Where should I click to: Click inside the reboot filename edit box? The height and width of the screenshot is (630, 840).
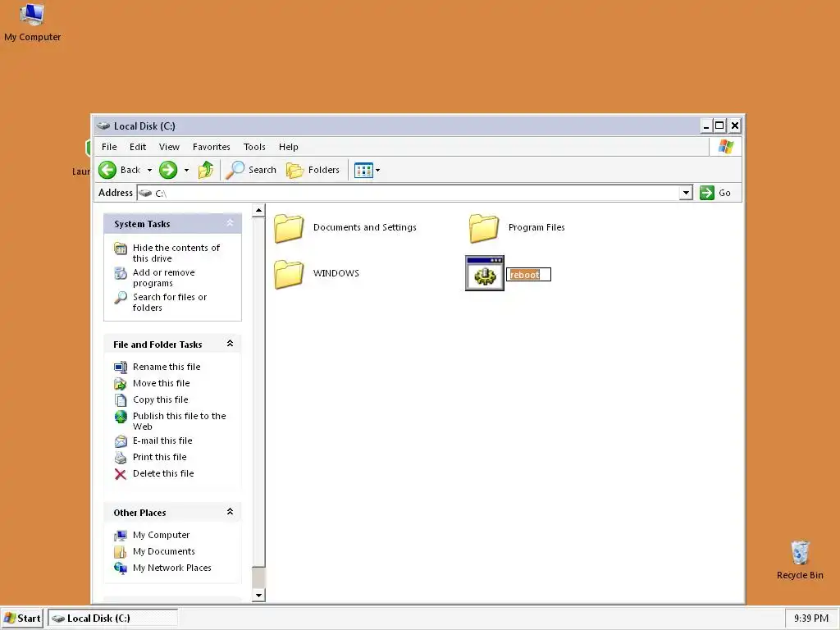point(528,274)
